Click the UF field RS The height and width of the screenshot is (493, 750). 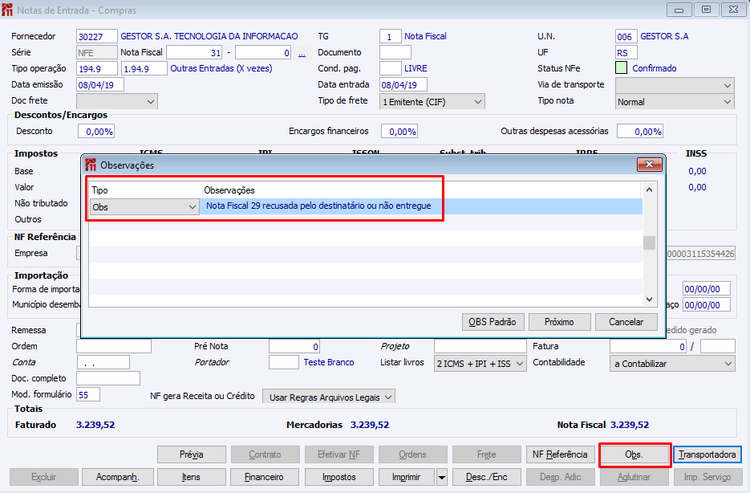(x=626, y=53)
